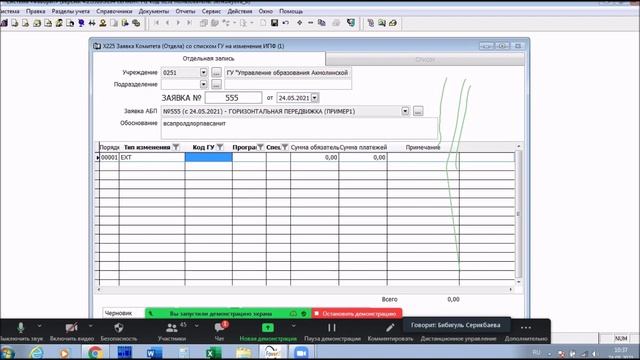Open the Сервис menu

(x=211, y=11)
